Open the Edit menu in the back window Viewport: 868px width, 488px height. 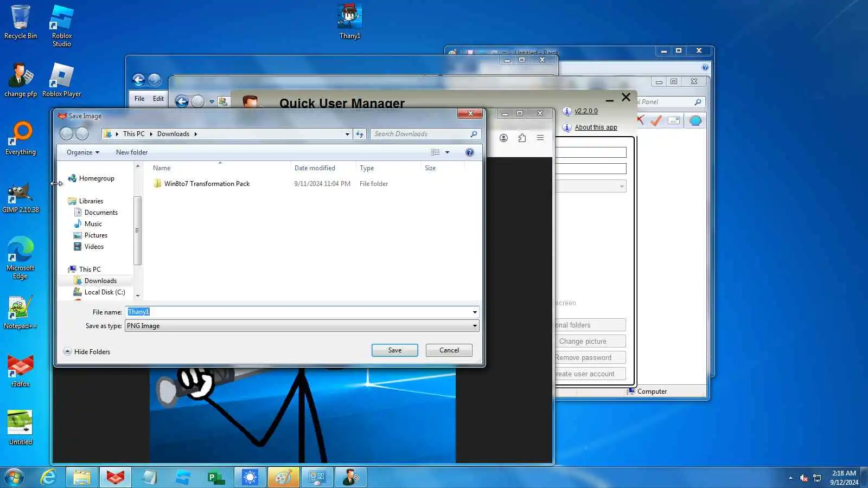tap(158, 99)
